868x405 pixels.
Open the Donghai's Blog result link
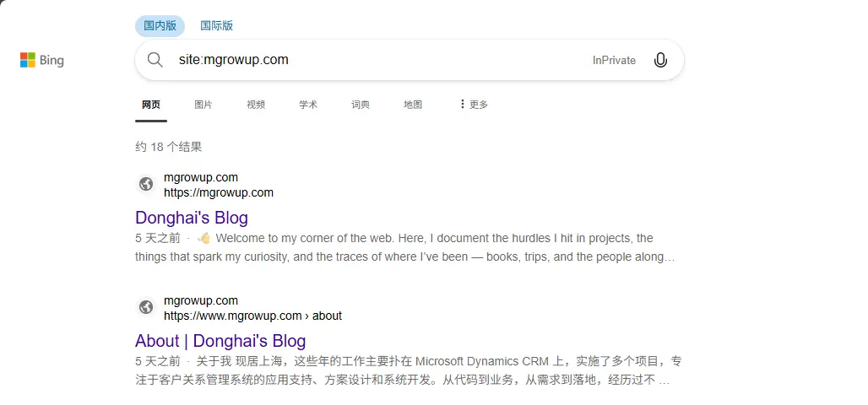[x=192, y=218]
